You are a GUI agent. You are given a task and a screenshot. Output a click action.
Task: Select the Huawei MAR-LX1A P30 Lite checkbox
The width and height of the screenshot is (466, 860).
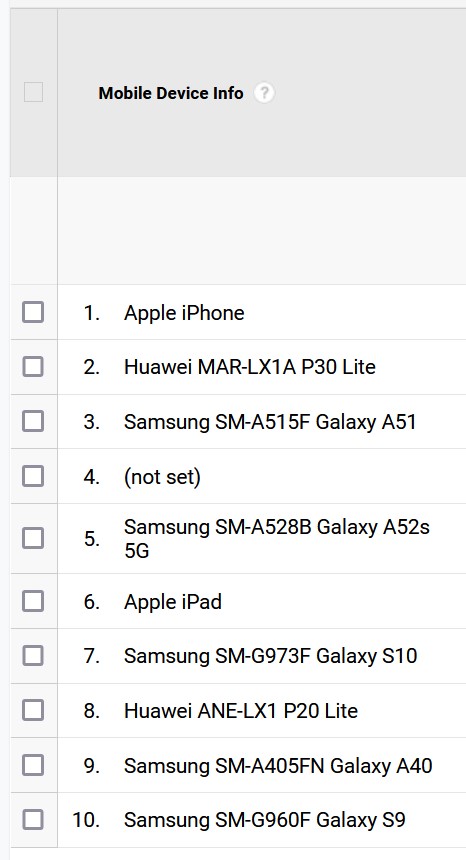click(x=33, y=366)
